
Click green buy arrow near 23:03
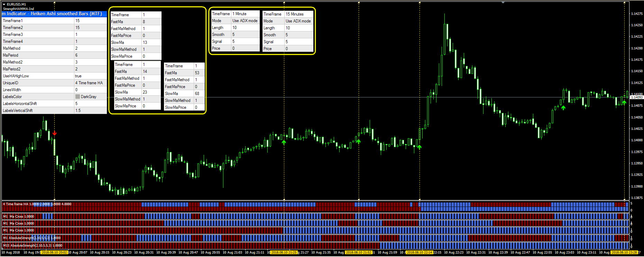(x=563, y=108)
